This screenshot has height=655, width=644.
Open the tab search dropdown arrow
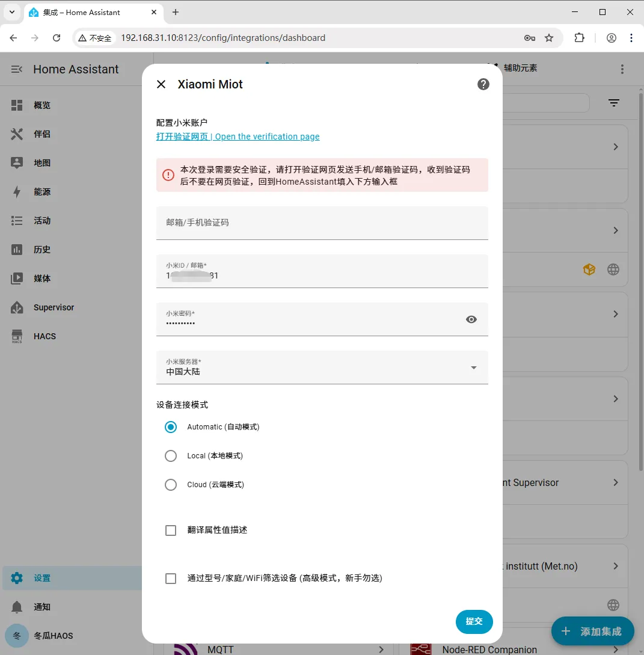coord(12,12)
